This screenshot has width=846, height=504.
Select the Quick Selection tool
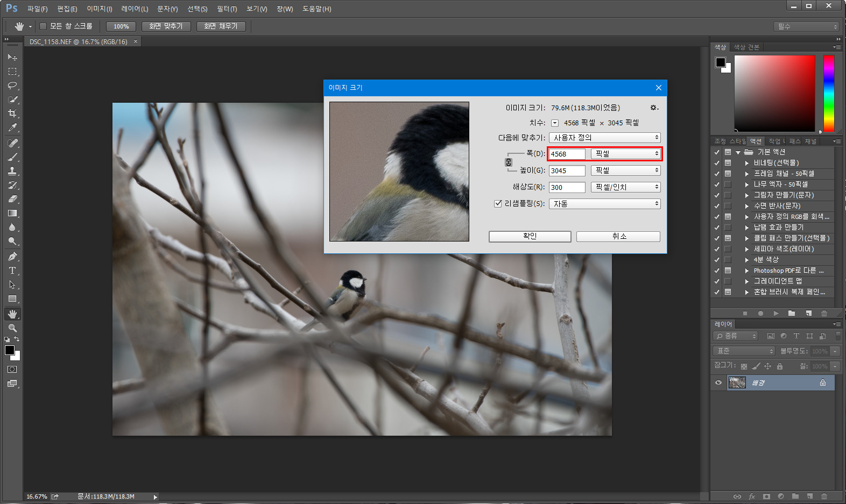pos(12,100)
